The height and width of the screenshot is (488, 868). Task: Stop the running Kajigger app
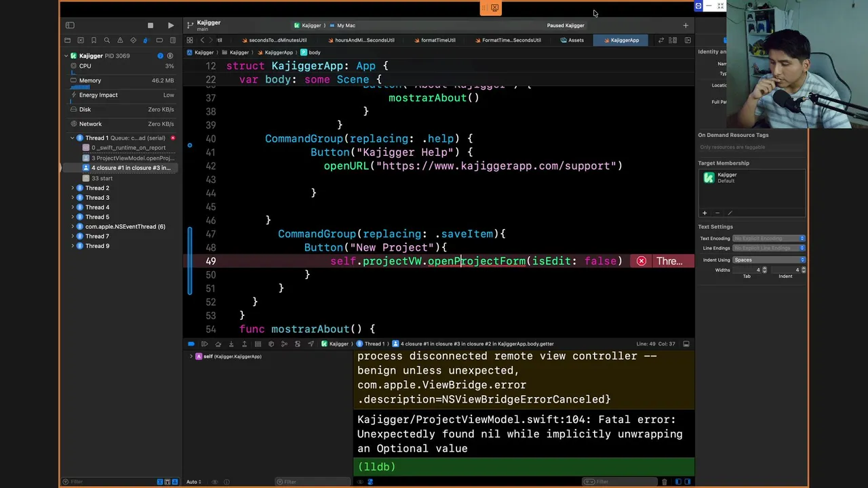151,25
